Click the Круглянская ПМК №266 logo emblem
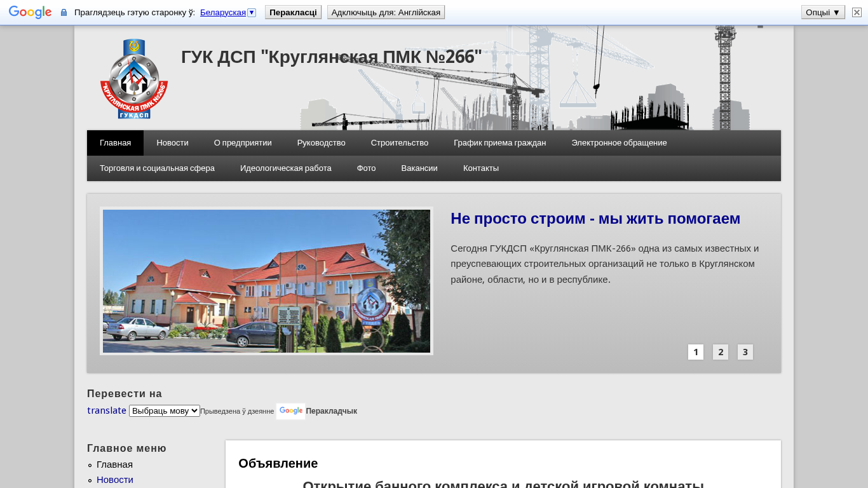The image size is (868, 488). [134, 79]
